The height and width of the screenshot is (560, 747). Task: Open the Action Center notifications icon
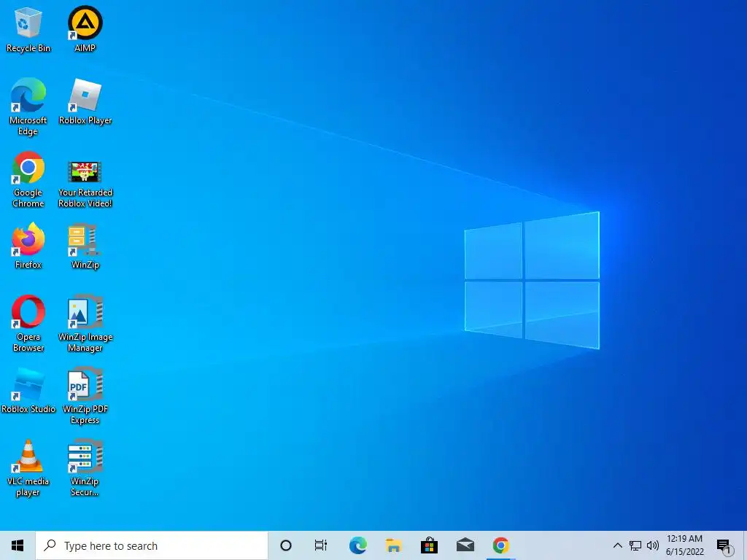724,546
